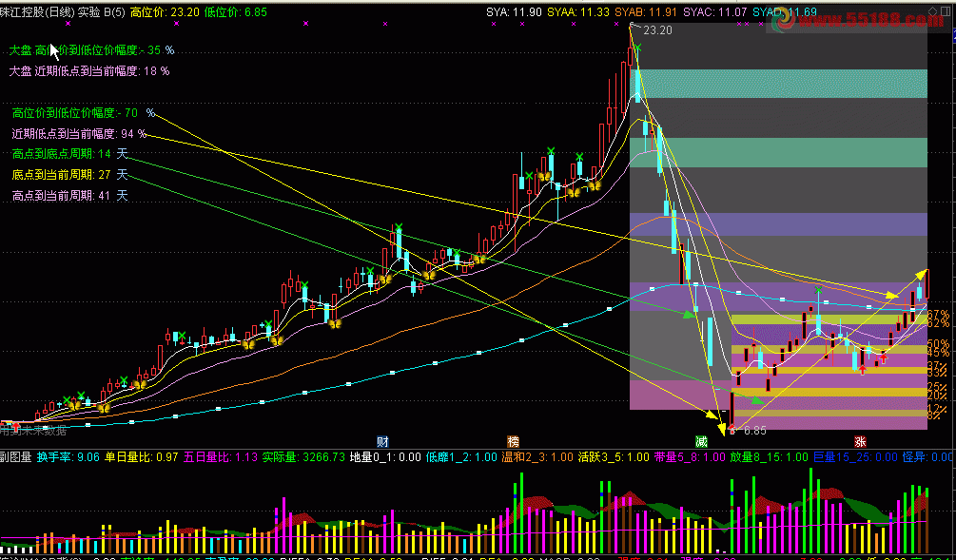Viewport: 956px width, 560px height.
Task: Click the 实际量: 3266.73 value
Action: point(303,457)
